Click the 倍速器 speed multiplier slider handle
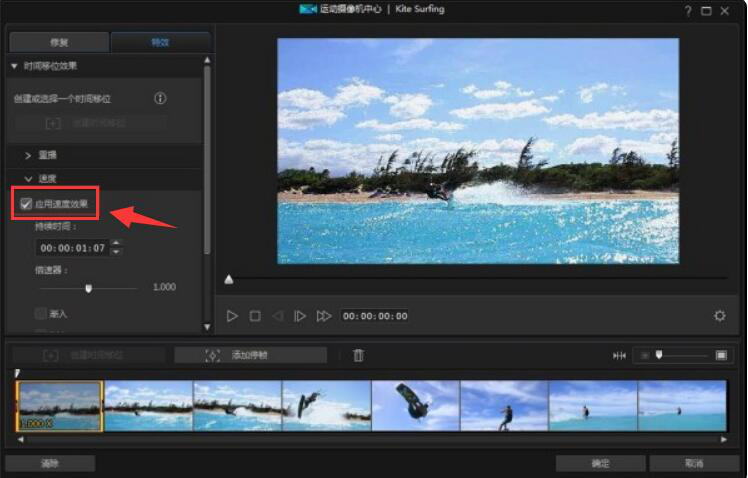Screen dimensions: 748x478 (89, 288)
